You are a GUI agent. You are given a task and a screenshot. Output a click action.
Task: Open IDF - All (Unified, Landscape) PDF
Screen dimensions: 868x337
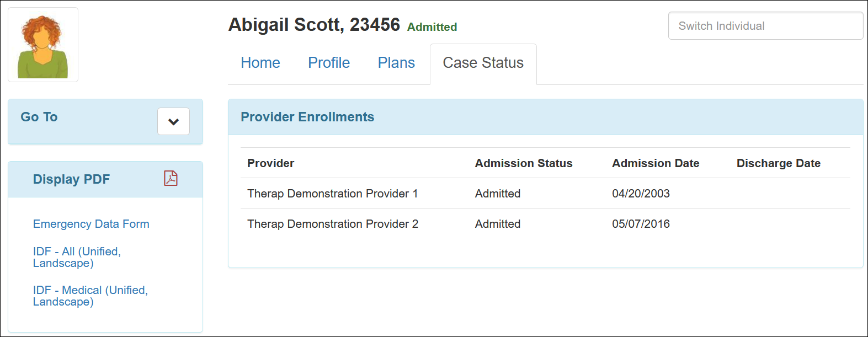click(x=77, y=257)
